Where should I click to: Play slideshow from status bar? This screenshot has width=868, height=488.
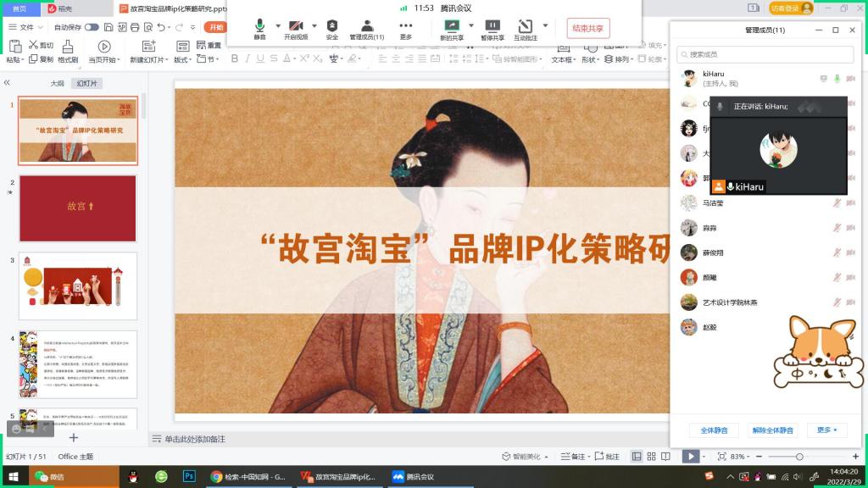click(x=690, y=457)
